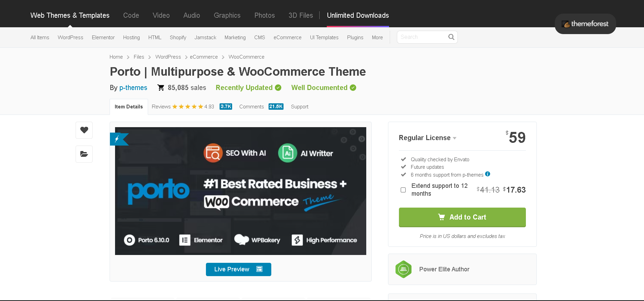Viewport: 644px width, 301px height.
Task: Click the support info icon
Action: [487, 174]
